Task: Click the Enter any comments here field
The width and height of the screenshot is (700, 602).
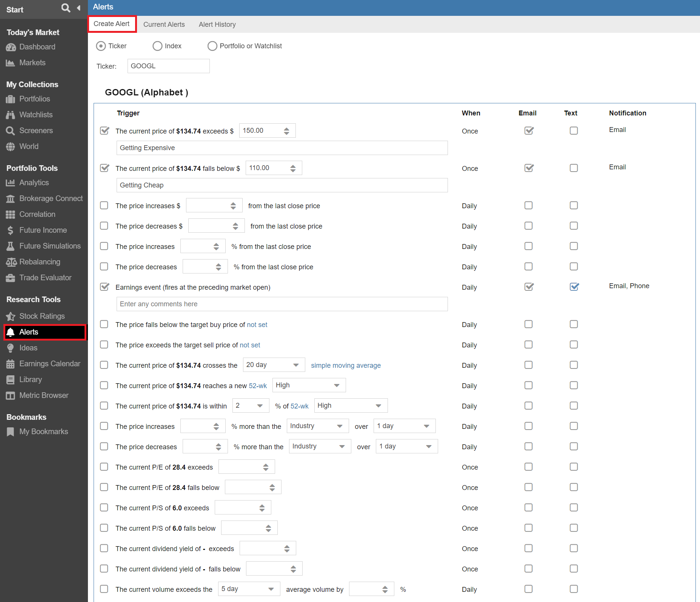Action: [282, 304]
